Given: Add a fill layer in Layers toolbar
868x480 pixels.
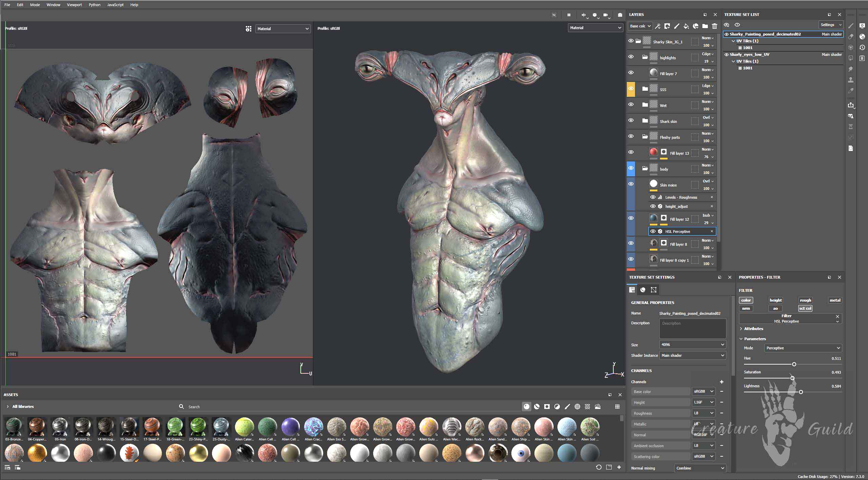Looking at the screenshot, I should (x=686, y=26).
